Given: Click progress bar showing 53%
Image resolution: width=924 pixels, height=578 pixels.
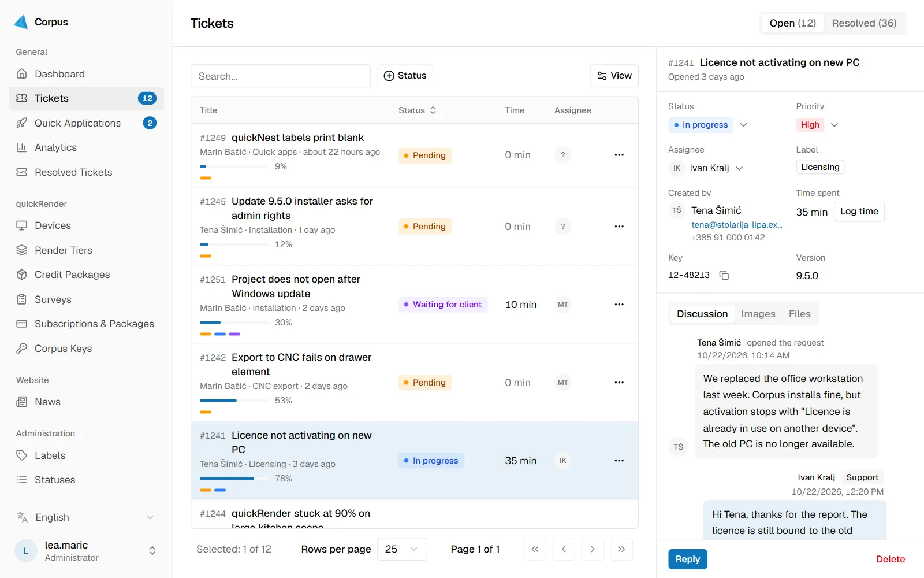Looking at the screenshot, I should click(234, 401).
